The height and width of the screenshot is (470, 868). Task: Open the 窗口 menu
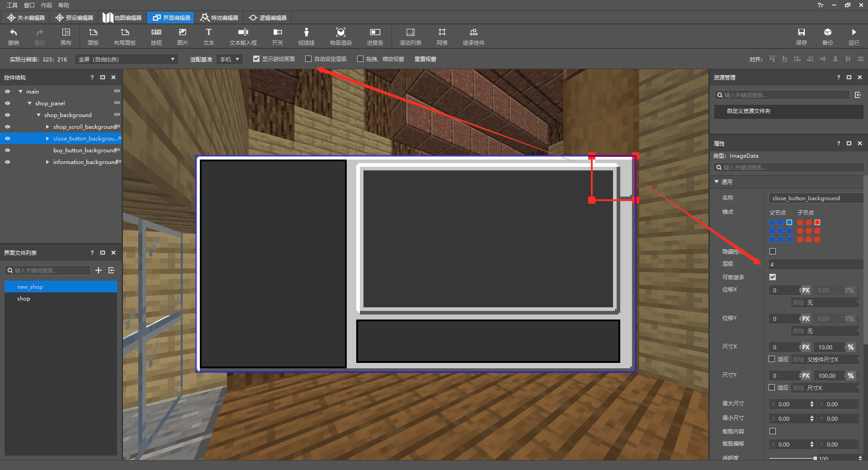coord(29,5)
